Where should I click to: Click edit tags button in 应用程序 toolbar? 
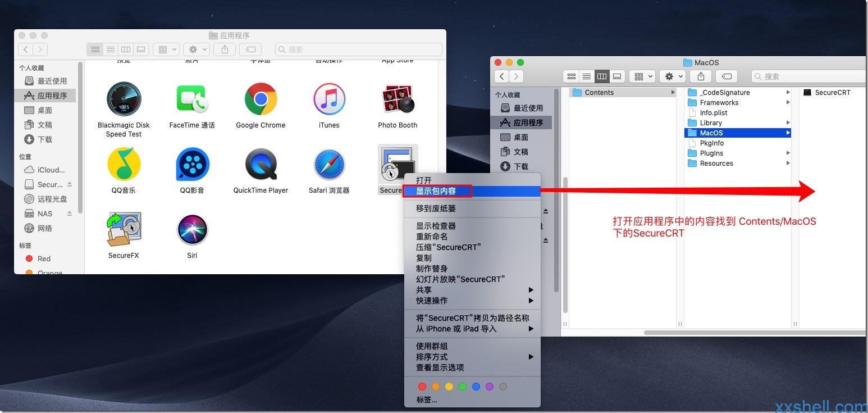(x=251, y=49)
